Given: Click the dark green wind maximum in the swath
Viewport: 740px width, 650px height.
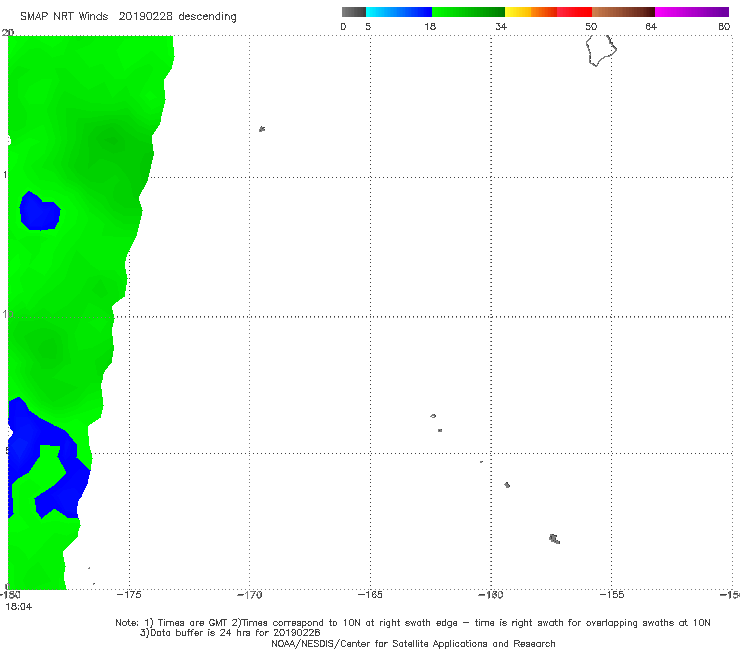Looking at the screenshot, I should [x=111, y=142].
